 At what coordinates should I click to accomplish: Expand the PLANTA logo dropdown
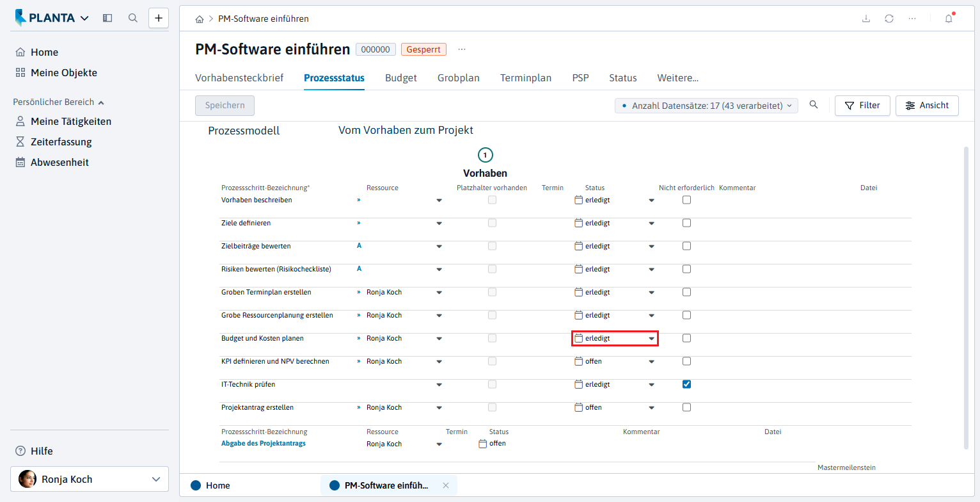(85, 18)
